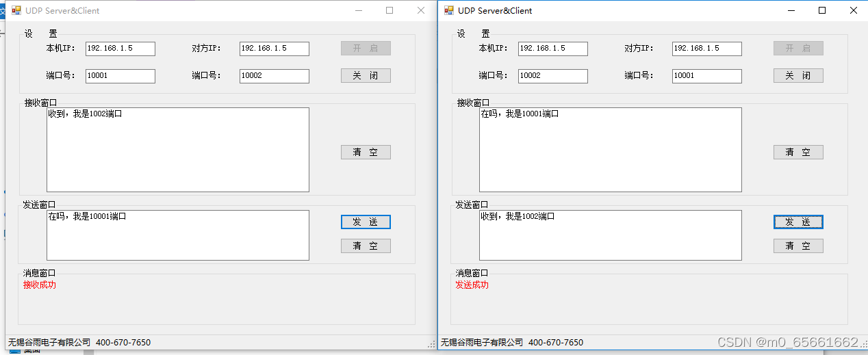This screenshot has width=868, height=355.
Task: Click the receive text area in left window
Action: [178, 150]
